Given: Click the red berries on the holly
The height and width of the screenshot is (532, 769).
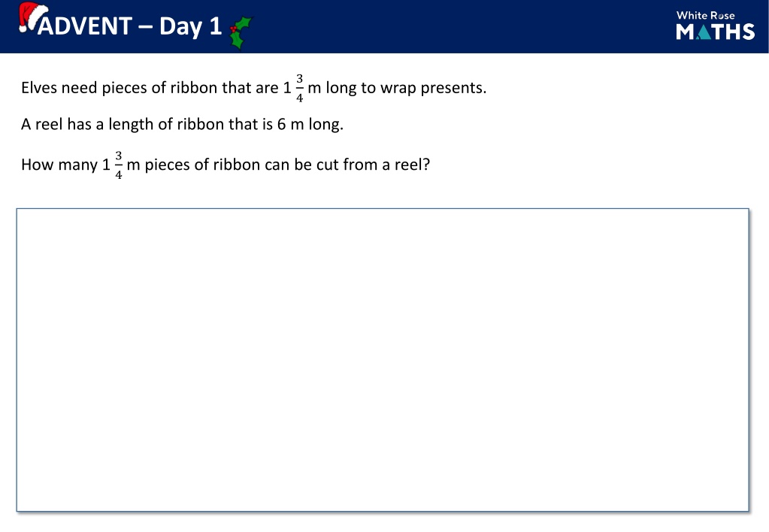Looking at the screenshot, I should tap(234, 29).
